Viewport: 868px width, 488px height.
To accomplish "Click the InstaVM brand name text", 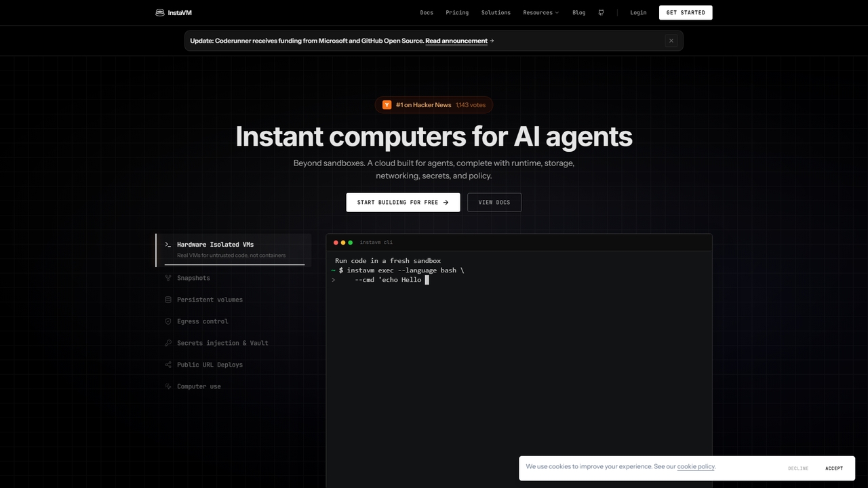I will pos(180,12).
